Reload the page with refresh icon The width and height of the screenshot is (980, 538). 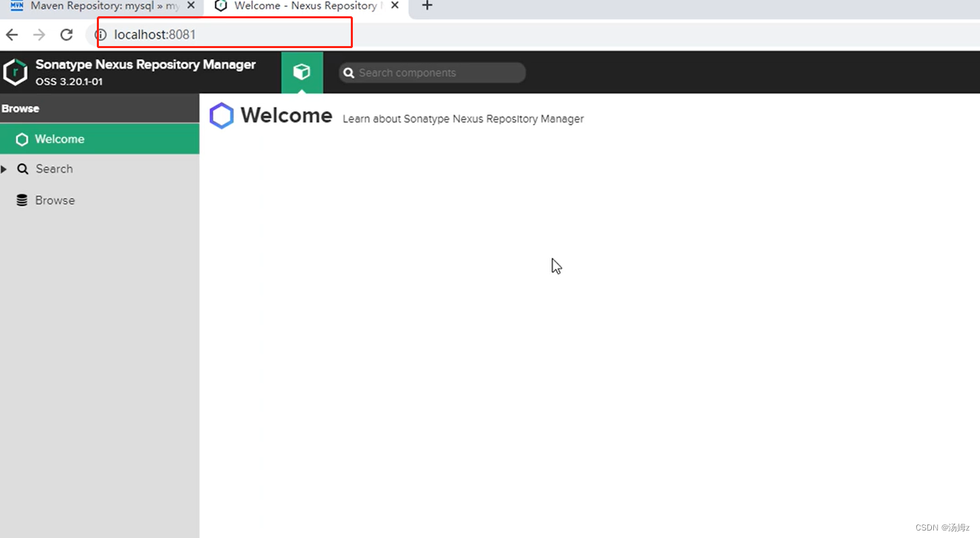66,35
